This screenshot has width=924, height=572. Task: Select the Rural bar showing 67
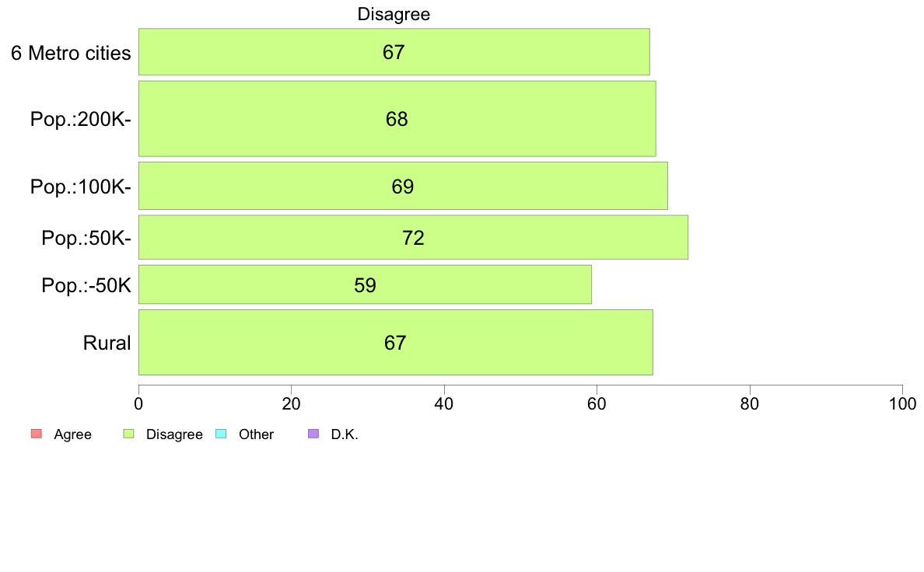(x=395, y=343)
